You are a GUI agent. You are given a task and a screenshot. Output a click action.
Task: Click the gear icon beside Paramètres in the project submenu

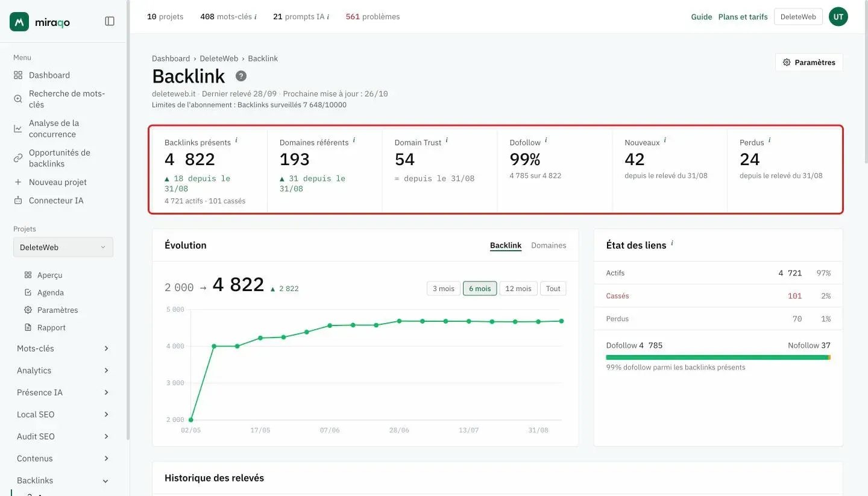tap(28, 310)
